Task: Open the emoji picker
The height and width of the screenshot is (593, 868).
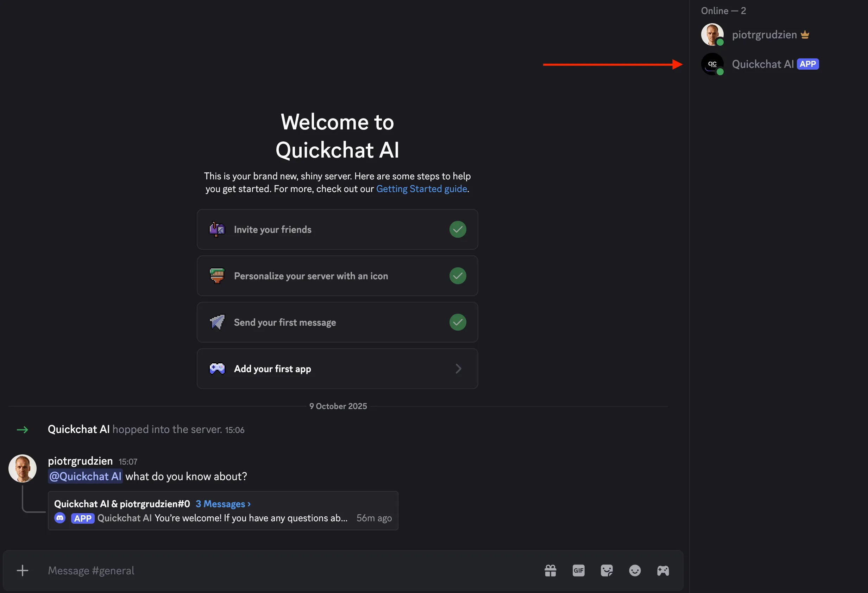Action: (x=635, y=570)
